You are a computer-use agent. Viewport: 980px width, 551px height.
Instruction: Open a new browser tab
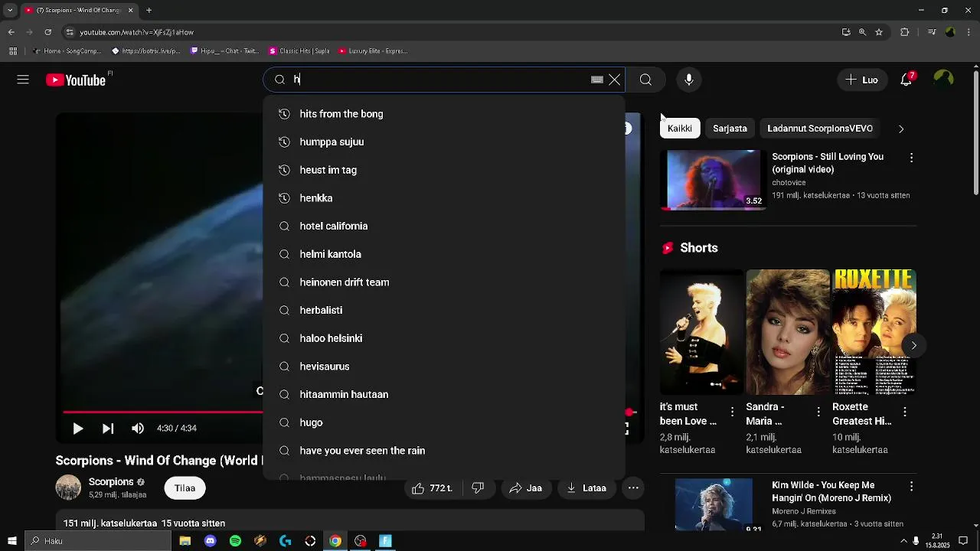click(149, 10)
